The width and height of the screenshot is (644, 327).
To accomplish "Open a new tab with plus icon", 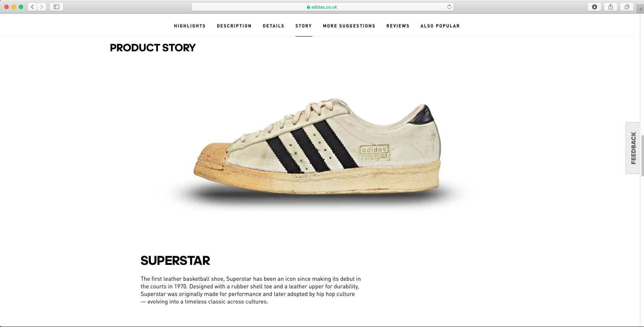I will [640, 9].
